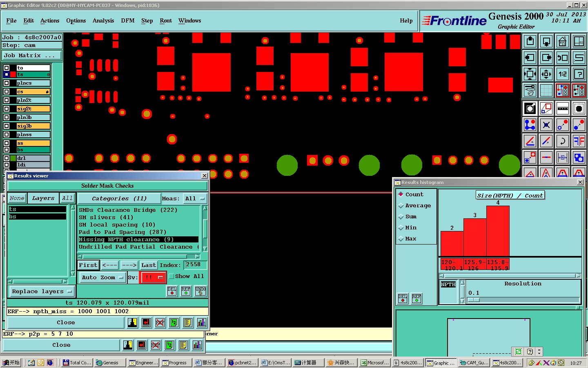This screenshot has height=368, width=588.
Task: Select the ruler measurement tool icon
Action: click(x=563, y=108)
